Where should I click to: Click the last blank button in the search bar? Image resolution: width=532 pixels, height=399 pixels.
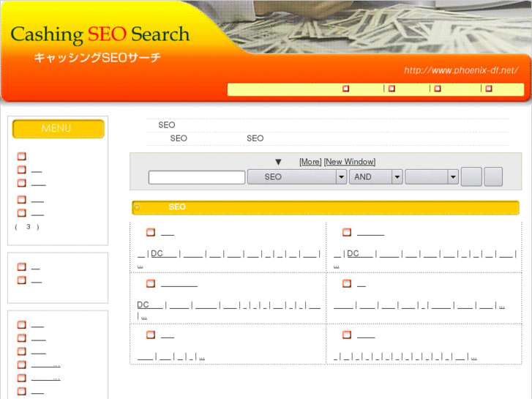tap(493, 177)
